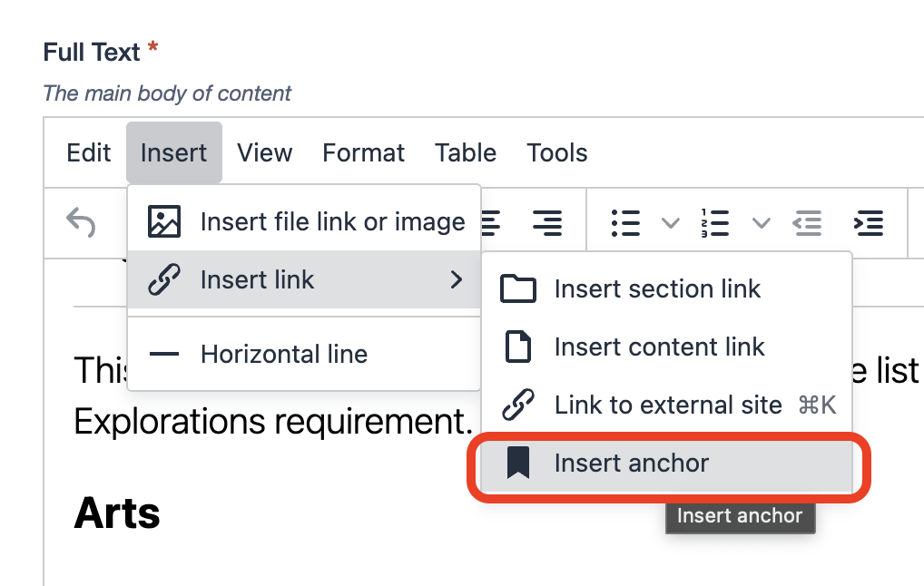Image resolution: width=924 pixels, height=586 pixels.
Task: Click the numbered list icon
Action: point(715,222)
